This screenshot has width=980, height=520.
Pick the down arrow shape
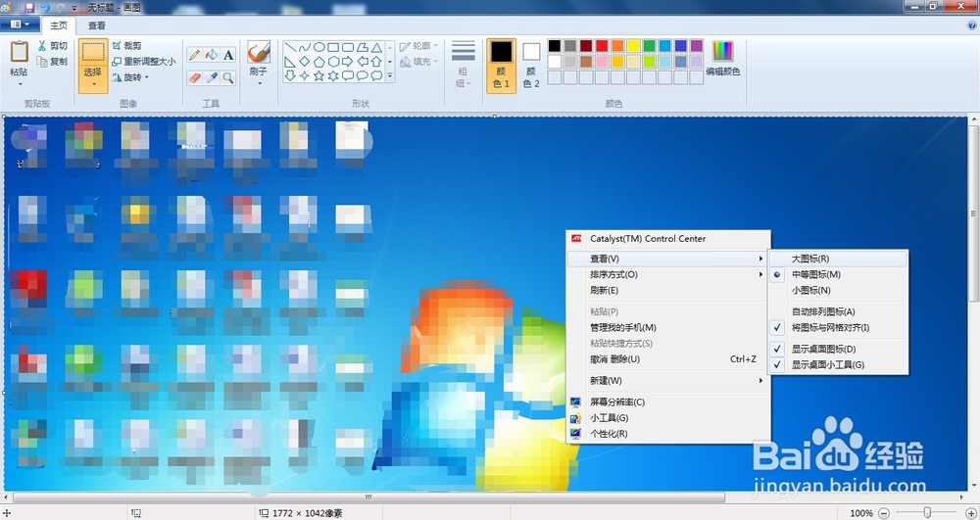pos(290,76)
